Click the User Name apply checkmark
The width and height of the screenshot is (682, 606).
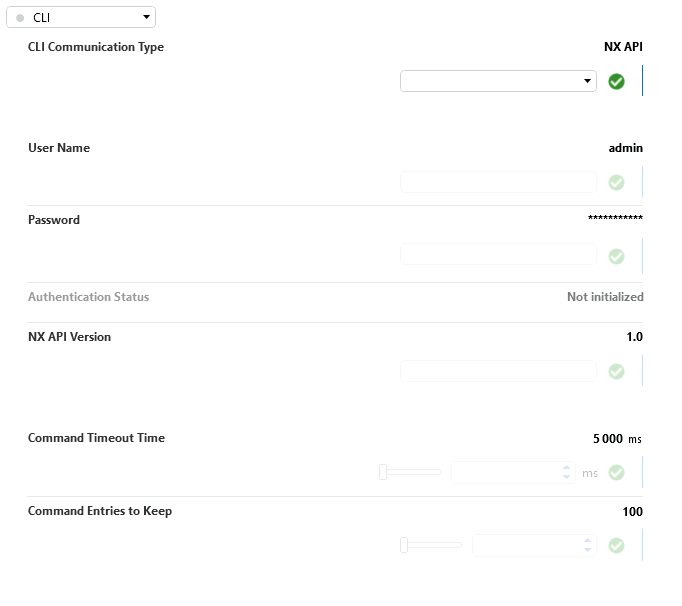[x=616, y=182]
